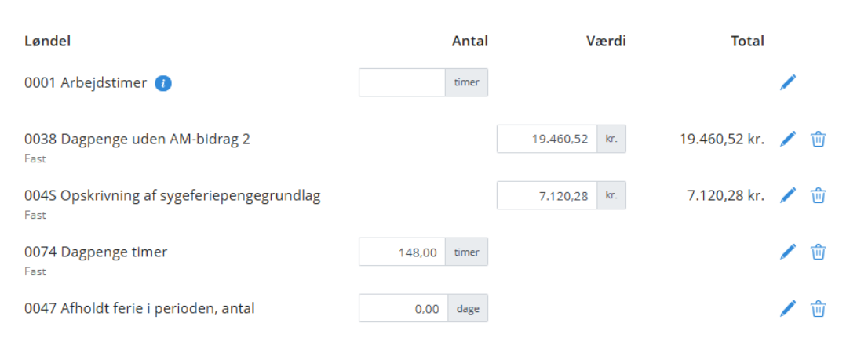Edit the 0001 Arbejdstimer row
Viewport: 868px width, 345px height.
[788, 82]
